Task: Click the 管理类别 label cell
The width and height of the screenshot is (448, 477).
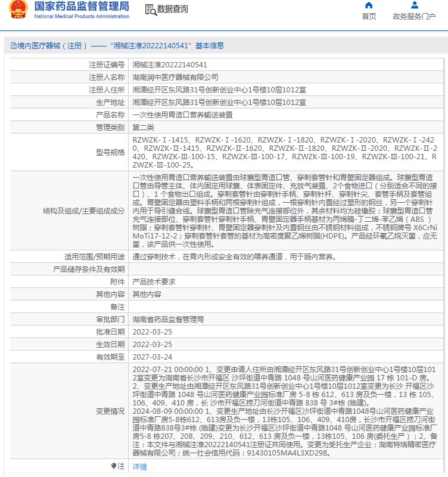Action: [69, 127]
